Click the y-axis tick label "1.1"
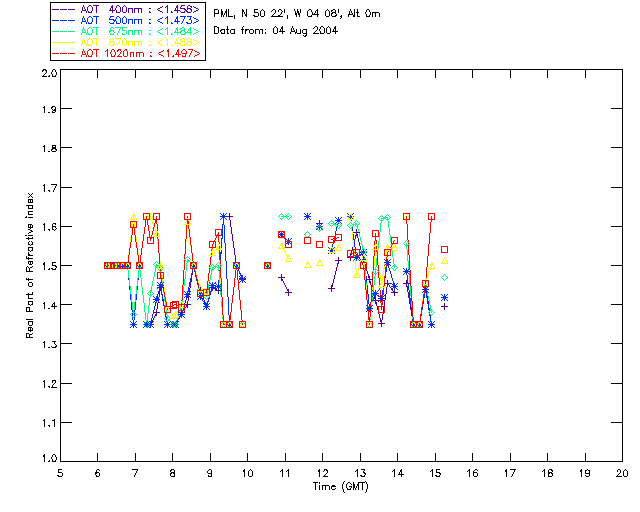The image size is (640, 512). tap(49, 423)
